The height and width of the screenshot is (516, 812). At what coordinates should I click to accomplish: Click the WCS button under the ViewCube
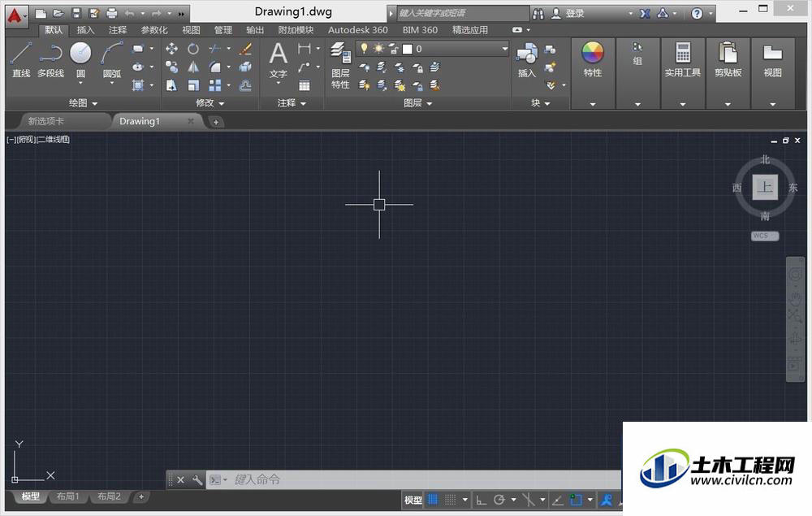click(765, 236)
